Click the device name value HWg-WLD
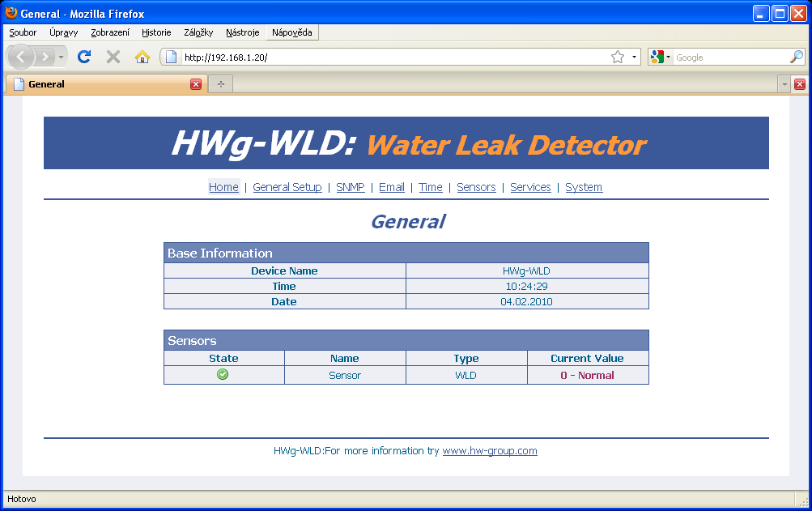The height and width of the screenshot is (511, 812). point(527,271)
